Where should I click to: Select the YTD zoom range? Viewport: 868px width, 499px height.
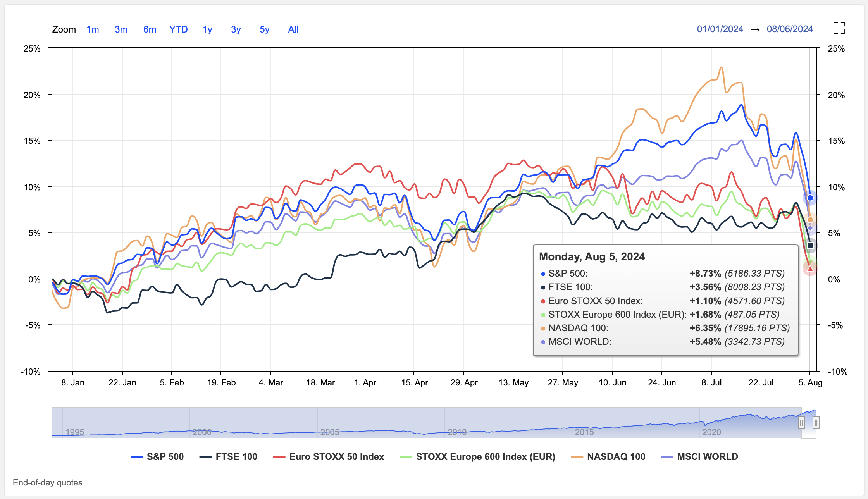(x=178, y=29)
